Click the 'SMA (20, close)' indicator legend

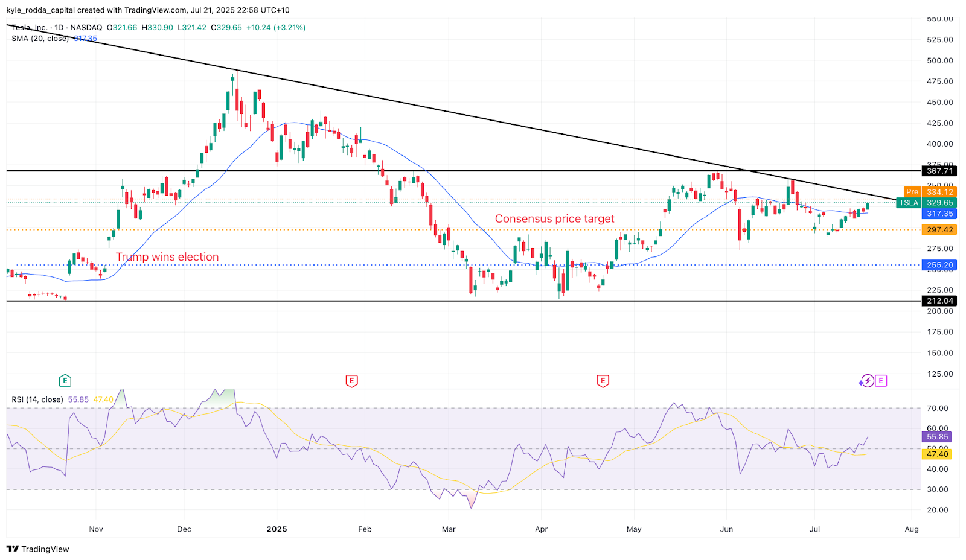(x=40, y=39)
